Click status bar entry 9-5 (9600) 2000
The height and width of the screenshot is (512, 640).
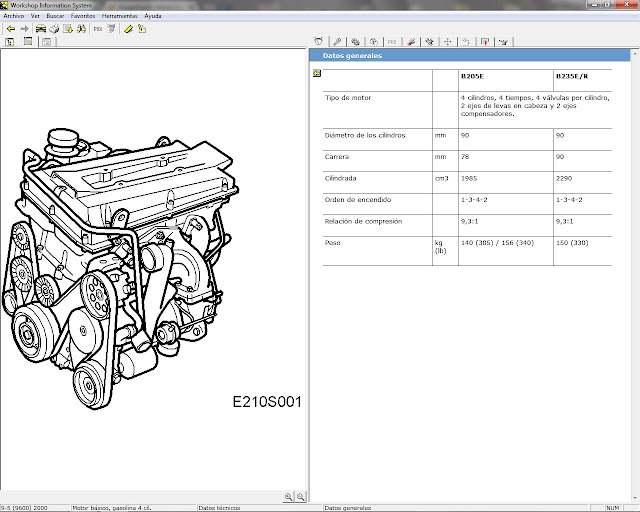click(24, 508)
